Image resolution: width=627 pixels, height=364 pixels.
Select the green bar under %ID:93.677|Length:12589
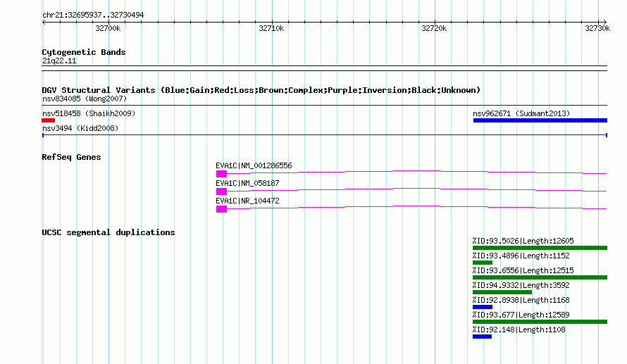click(540, 322)
